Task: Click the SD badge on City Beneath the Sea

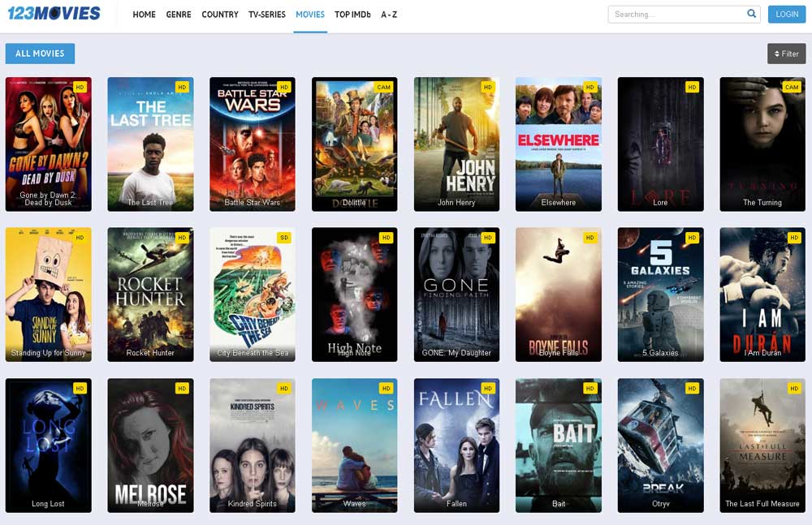Action: point(284,238)
